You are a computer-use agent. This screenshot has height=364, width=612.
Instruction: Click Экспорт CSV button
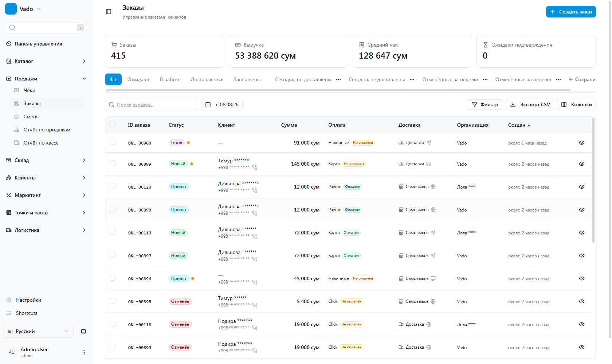[530, 104]
